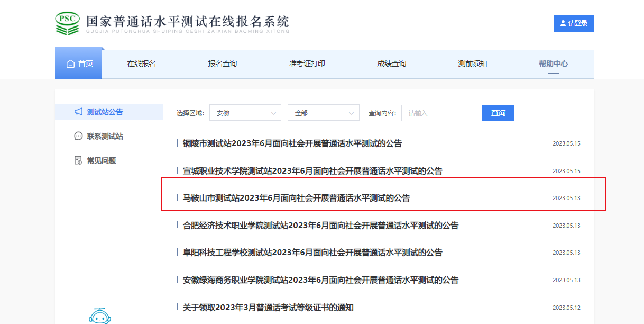Open 铜陵市测试站 announcement
The image size is (644, 324).
tap(292, 143)
